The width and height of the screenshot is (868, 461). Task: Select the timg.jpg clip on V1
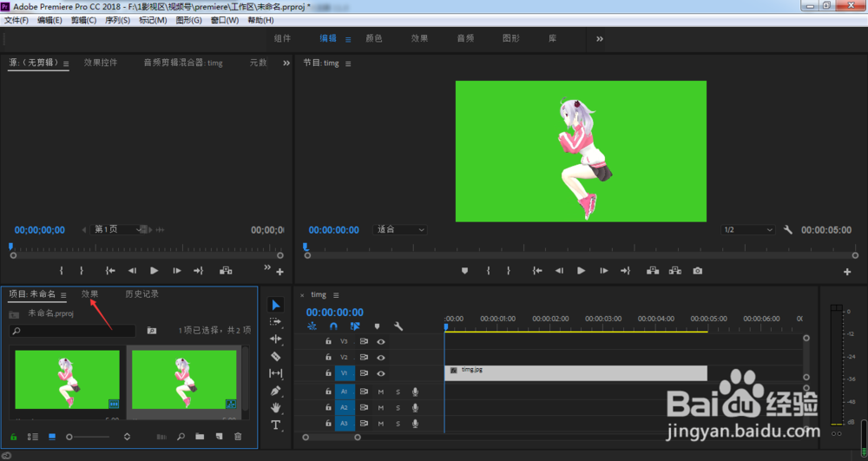[x=575, y=373]
